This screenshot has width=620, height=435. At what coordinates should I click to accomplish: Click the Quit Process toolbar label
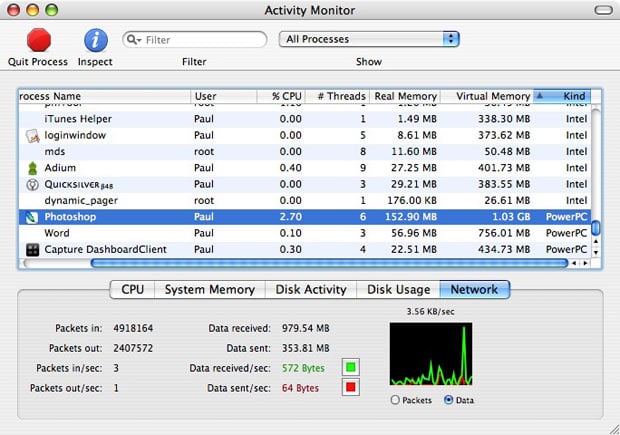pos(38,62)
